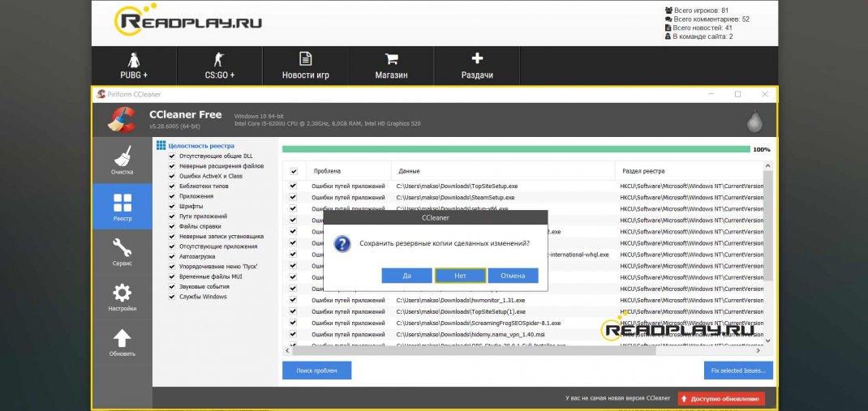Open the CS:GO + website section
The image size is (868, 411).
point(219,66)
